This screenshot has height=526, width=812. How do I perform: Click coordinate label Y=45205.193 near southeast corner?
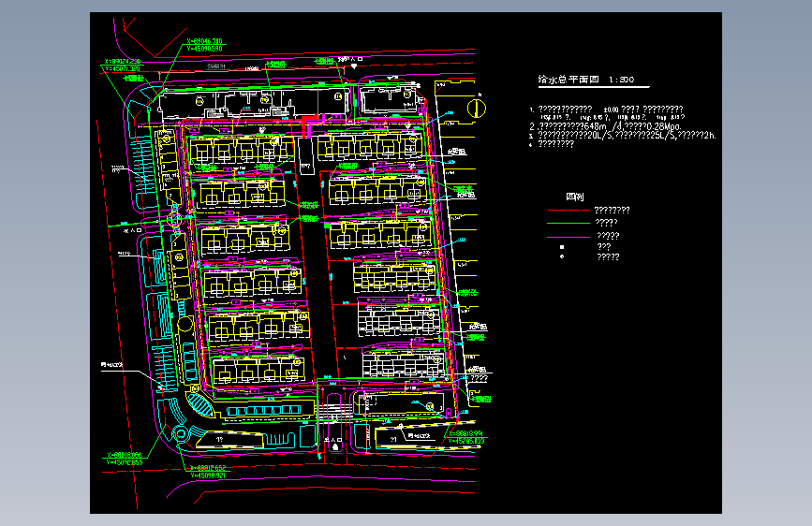tap(466, 441)
